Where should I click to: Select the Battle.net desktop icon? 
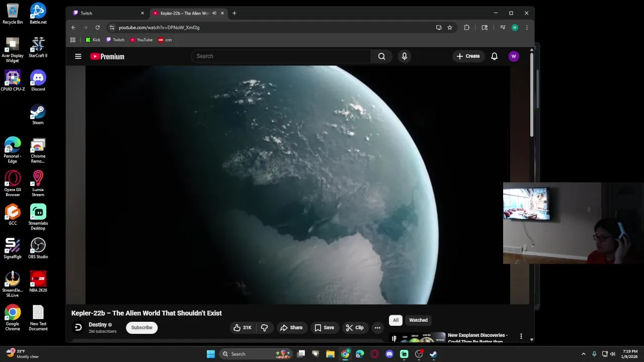(38, 14)
